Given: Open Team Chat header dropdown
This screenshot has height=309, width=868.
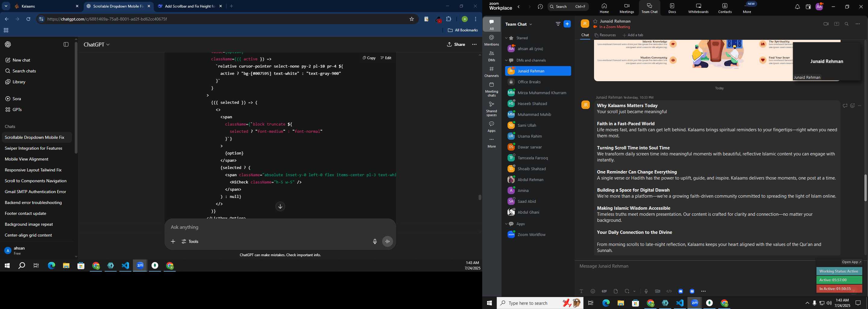Looking at the screenshot, I should coord(531,24).
